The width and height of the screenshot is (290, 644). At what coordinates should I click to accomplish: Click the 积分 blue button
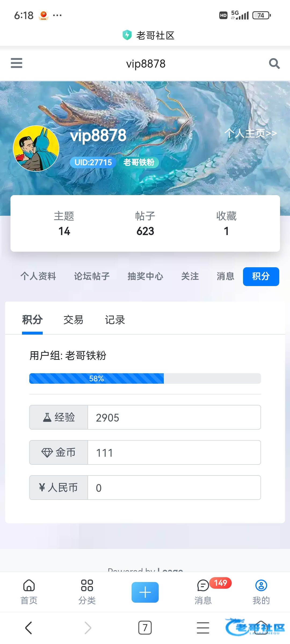[261, 276]
